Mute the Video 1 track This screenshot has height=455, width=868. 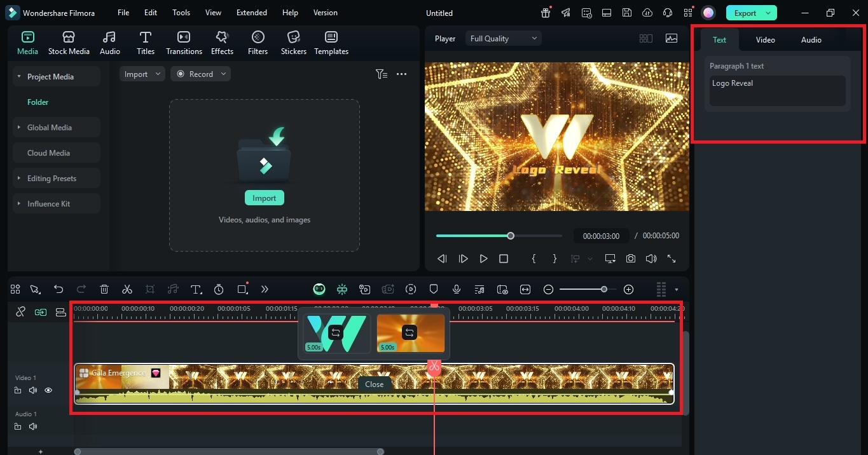click(32, 390)
